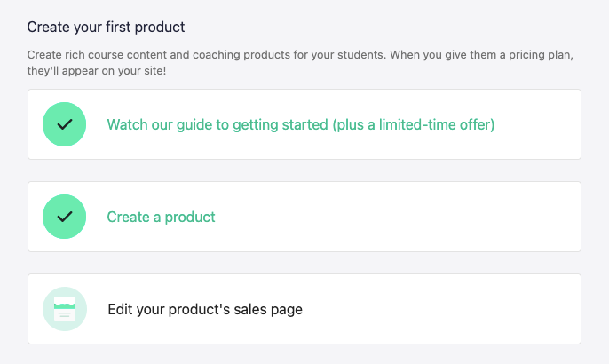Open the "Create a product" step link
The height and width of the screenshot is (364, 609).
[161, 217]
